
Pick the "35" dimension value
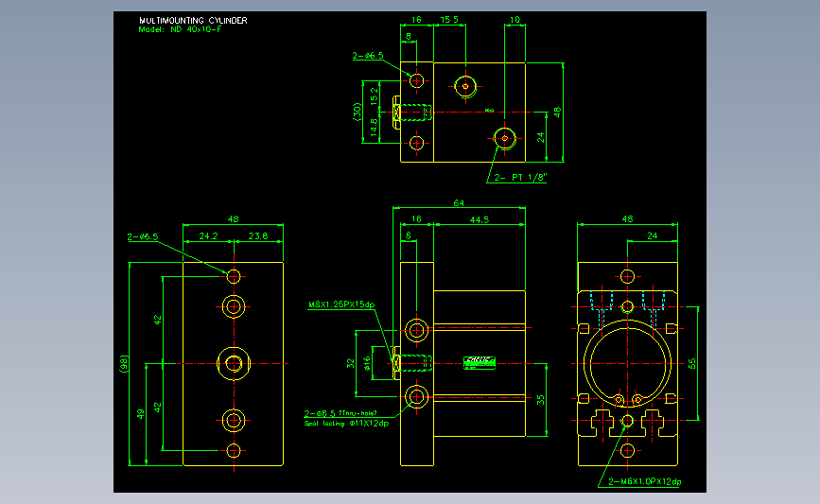click(540, 399)
